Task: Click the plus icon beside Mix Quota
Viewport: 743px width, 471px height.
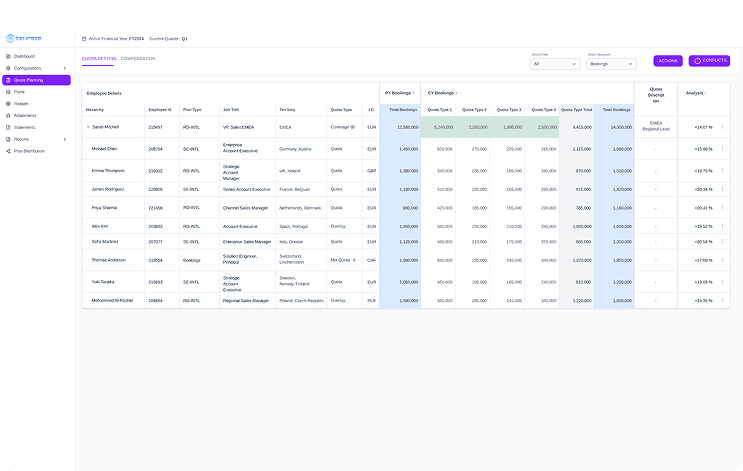Action: point(354,260)
